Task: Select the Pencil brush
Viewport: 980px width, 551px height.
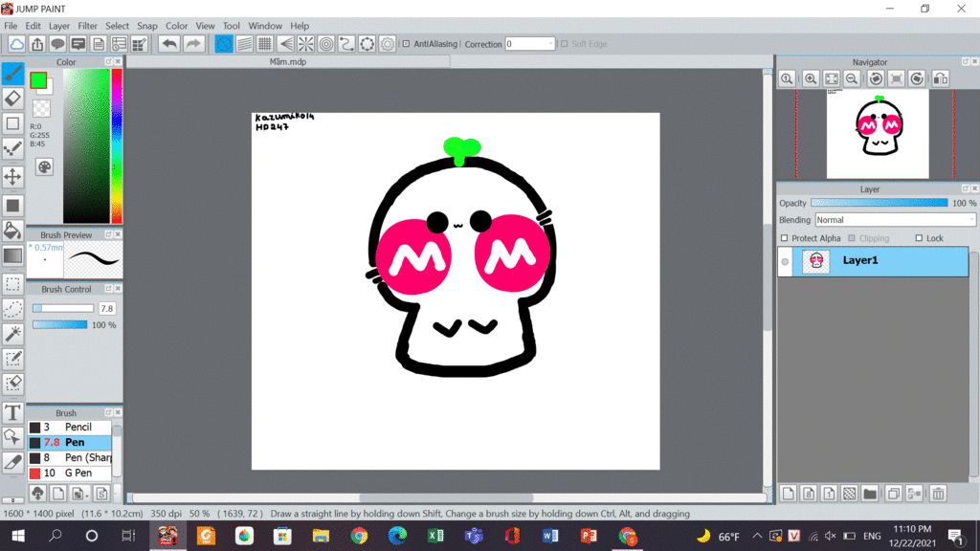Action: click(70, 428)
